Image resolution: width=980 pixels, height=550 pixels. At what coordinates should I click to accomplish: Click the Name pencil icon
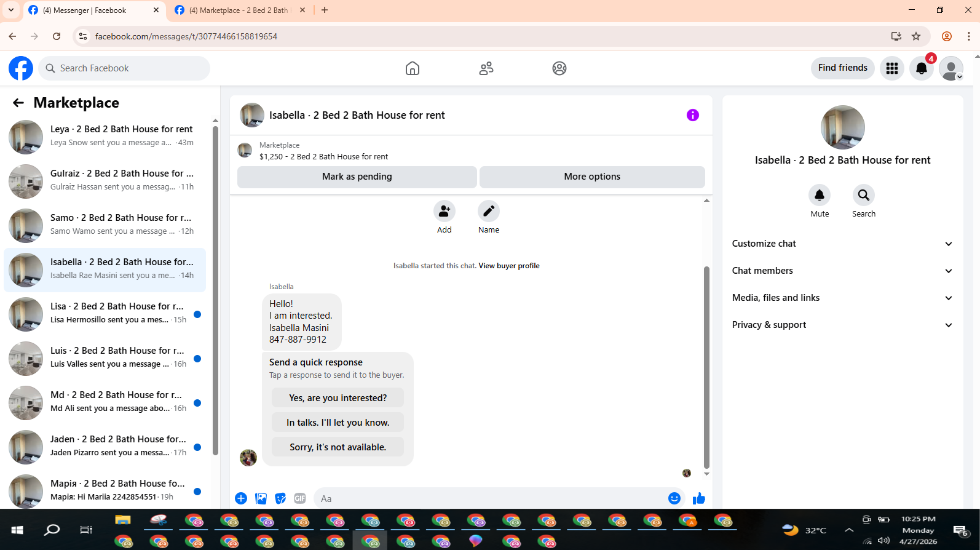[489, 212]
